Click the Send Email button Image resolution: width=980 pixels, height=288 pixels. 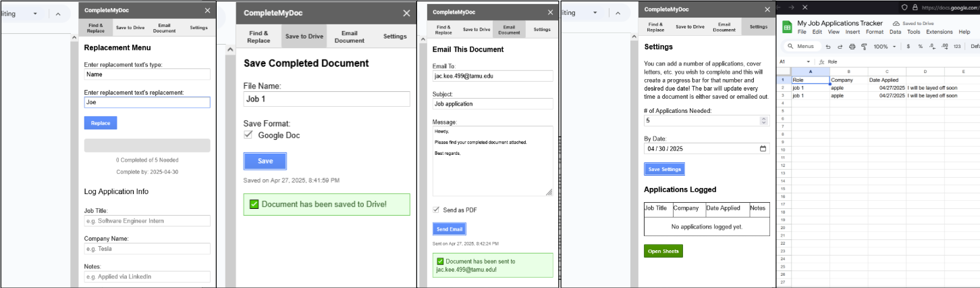pos(450,229)
